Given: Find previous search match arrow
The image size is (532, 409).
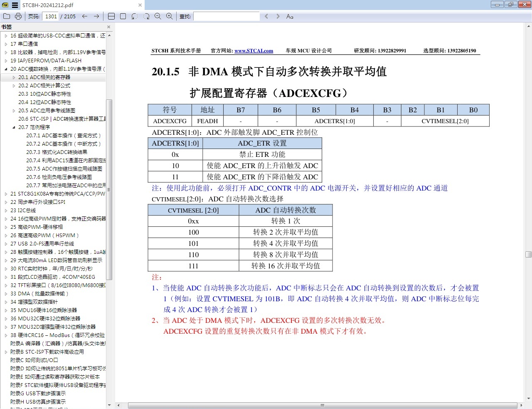Looking at the screenshot, I should click(x=266, y=16).
